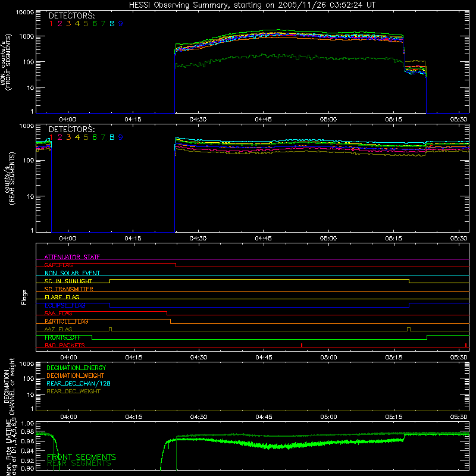The width and height of the screenshot is (476, 476).
Task: Click the BAD_PACKETS flag label
Action: 65,345
